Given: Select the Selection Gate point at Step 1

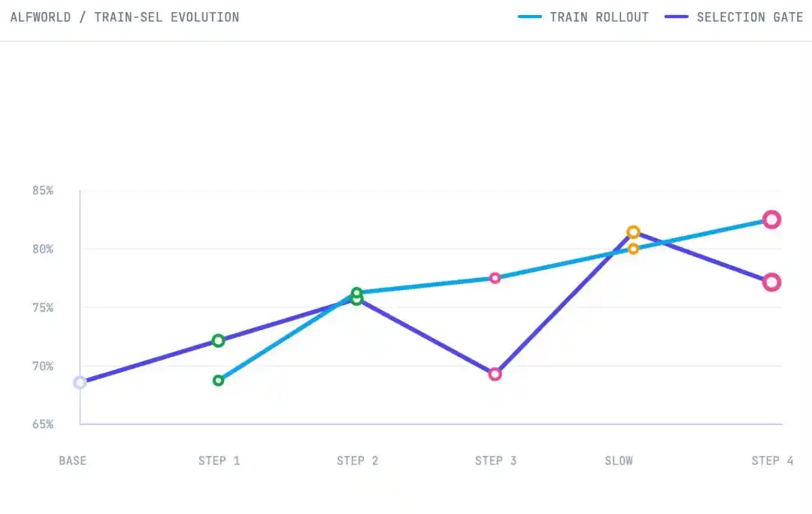Looking at the screenshot, I should pos(219,340).
